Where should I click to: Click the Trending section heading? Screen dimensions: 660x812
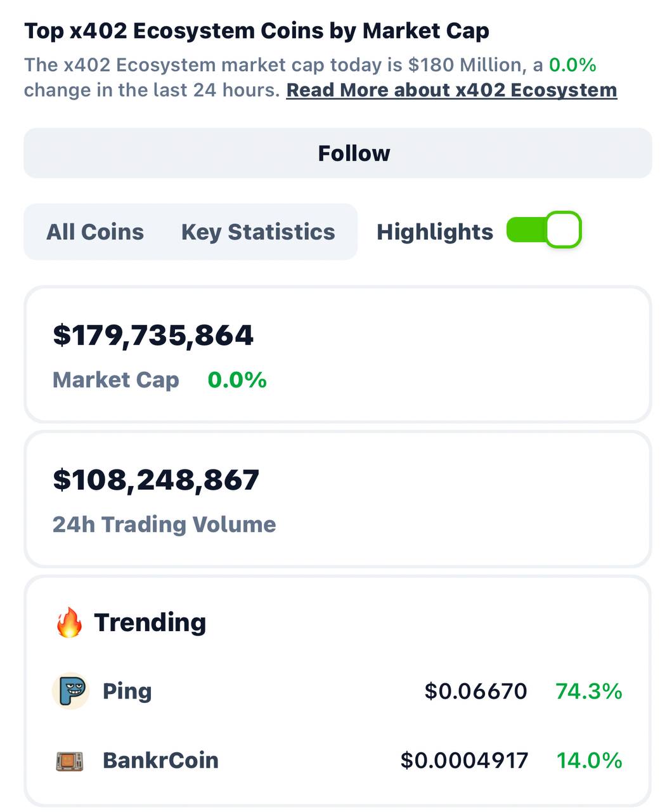[x=150, y=622]
